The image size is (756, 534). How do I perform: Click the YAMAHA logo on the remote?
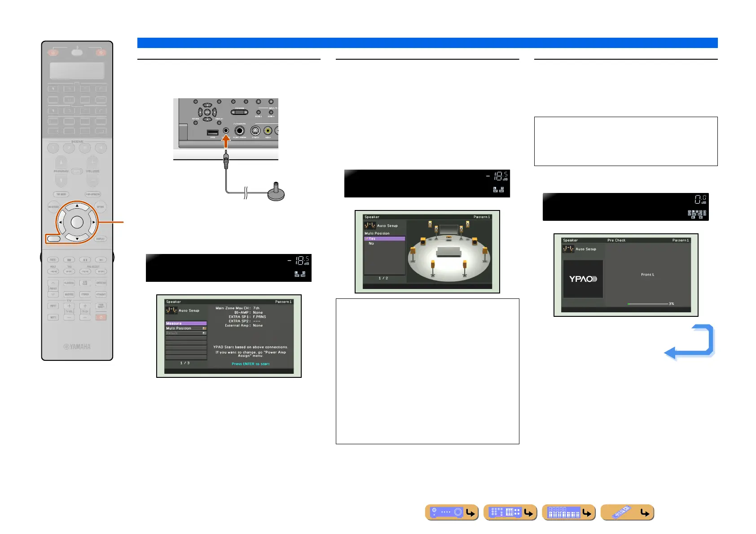(x=77, y=346)
